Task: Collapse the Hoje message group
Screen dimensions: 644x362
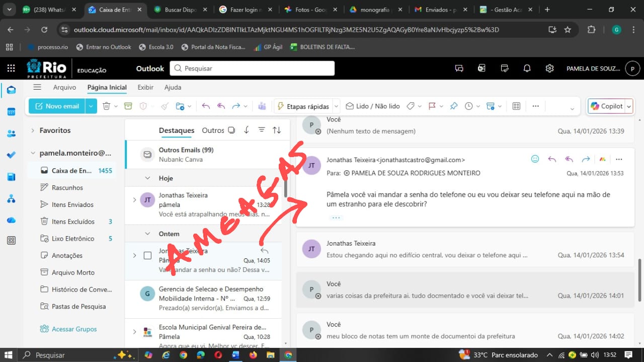Action: (x=147, y=178)
